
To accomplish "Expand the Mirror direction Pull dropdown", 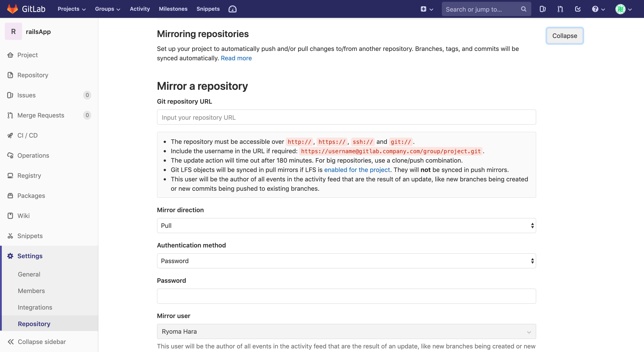I will (x=346, y=225).
